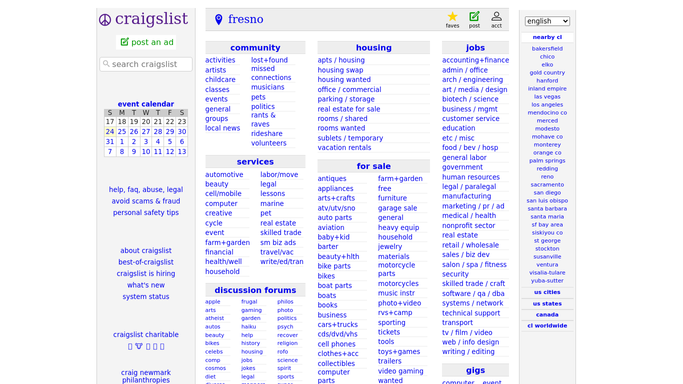This screenshot has height=384, width=683.
Task: Expand the us cities list
Action: coord(547,292)
